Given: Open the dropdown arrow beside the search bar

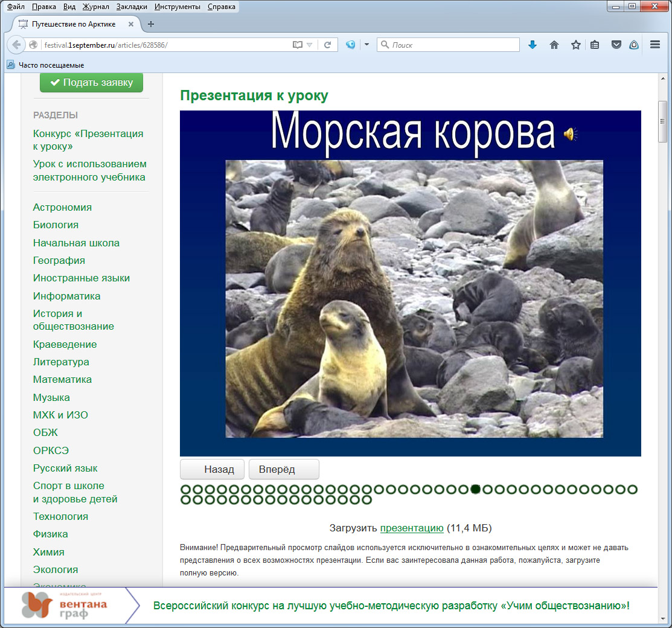Looking at the screenshot, I should pos(366,45).
